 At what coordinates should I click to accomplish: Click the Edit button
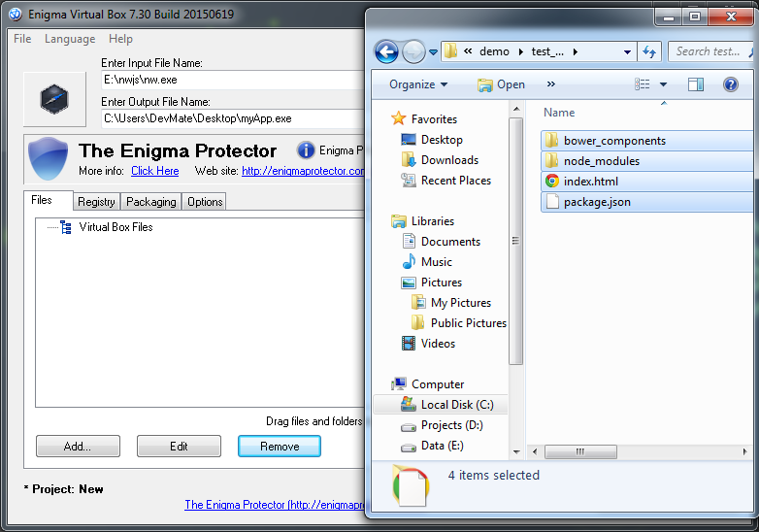click(x=179, y=446)
